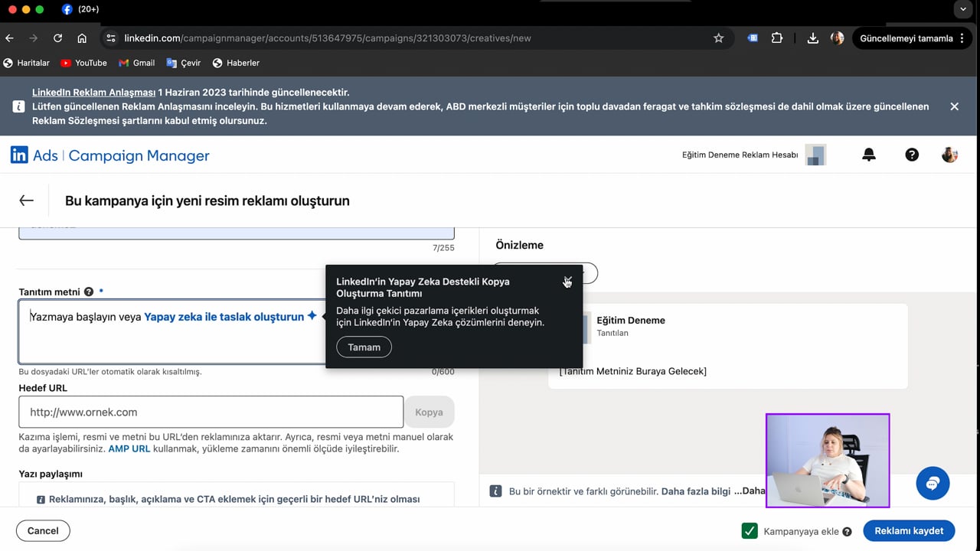This screenshot has width=980, height=551.
Task: Open the AMP URL link
Action: pyautogui.click(x=129, y=448)
